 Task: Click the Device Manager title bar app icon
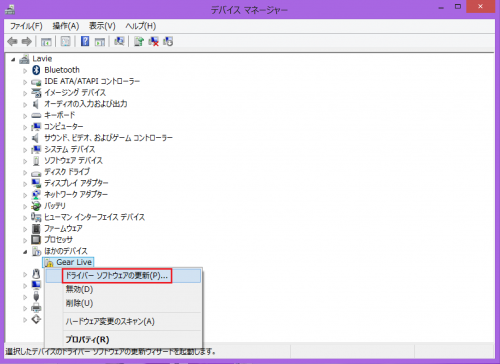click(x=10, y=9)
